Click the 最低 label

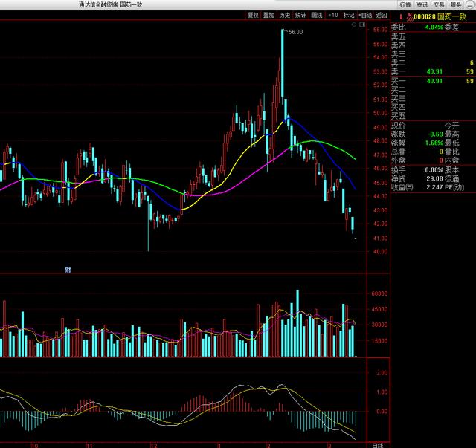coord(451,143)
